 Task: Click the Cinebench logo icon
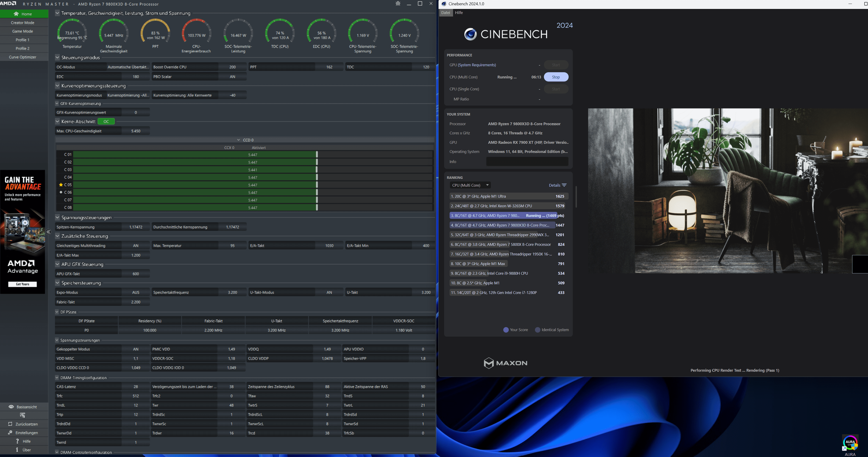click(470, 34)
